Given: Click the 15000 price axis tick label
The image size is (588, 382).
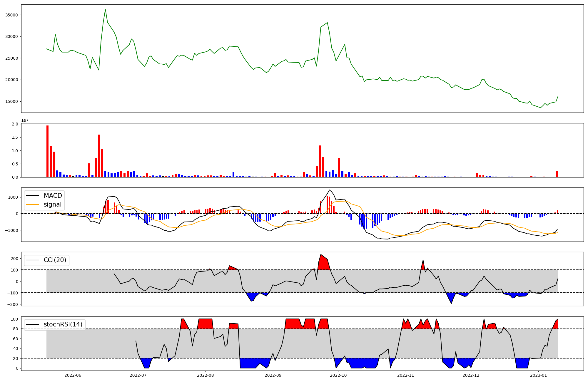Looking at the screenshot, I should click(x=12, y=101).
